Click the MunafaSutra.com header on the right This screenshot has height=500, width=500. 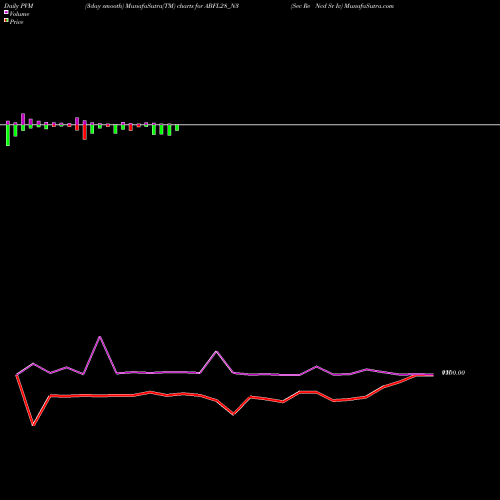[342, 6]
